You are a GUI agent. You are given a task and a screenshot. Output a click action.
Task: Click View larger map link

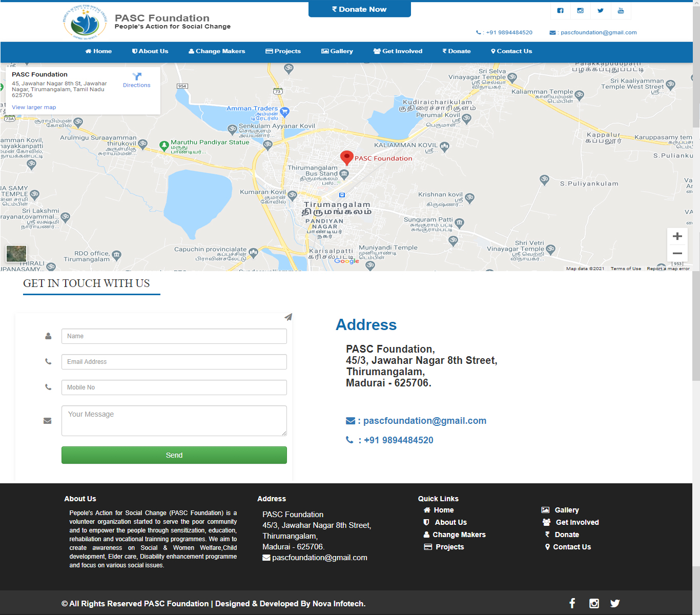click(x=34, y=108)
